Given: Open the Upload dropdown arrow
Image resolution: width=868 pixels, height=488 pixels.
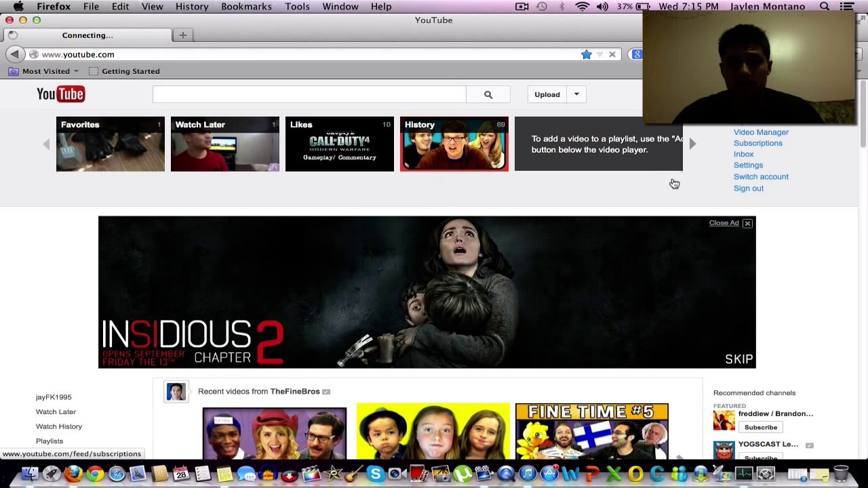Looking at the screenshot, I should (x=576, y=94).
